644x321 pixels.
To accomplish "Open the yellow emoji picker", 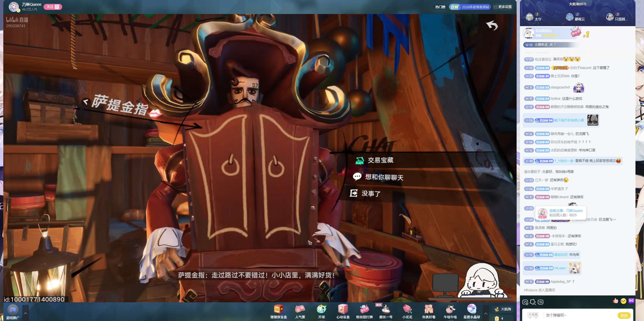I will pos(623,301).
